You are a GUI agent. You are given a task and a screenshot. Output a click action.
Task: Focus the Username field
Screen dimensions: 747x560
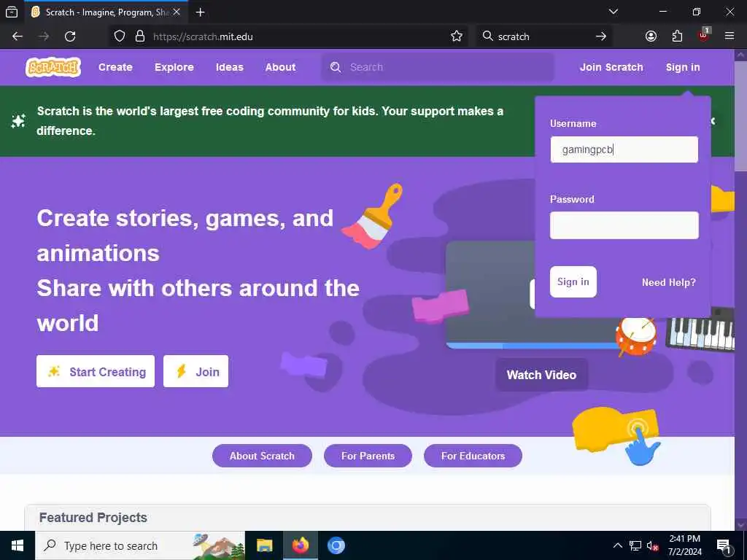(624, 149)
